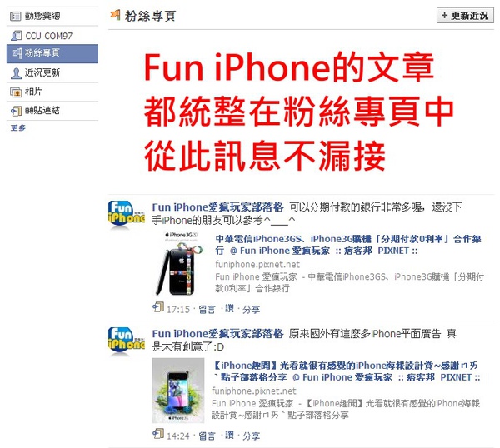Open the 動態彙總 news feed icon
The height and width of the screenshot is (448, 500).
(15, 16)
